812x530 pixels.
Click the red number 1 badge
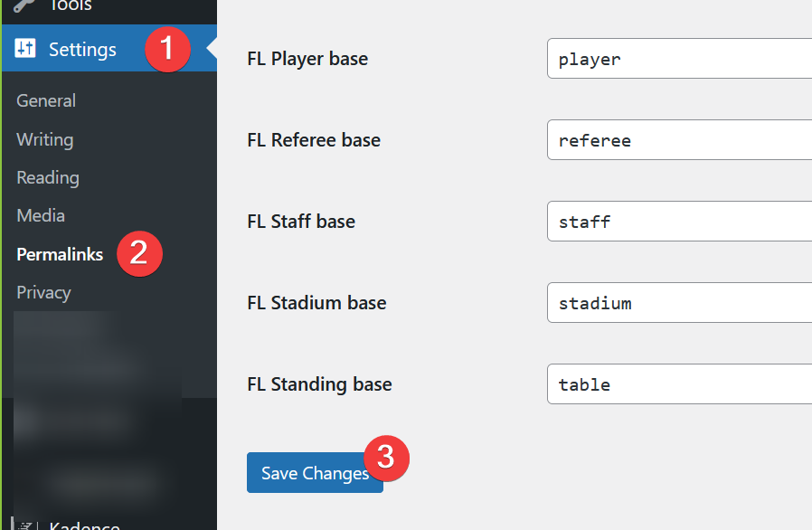pos(167,49)
